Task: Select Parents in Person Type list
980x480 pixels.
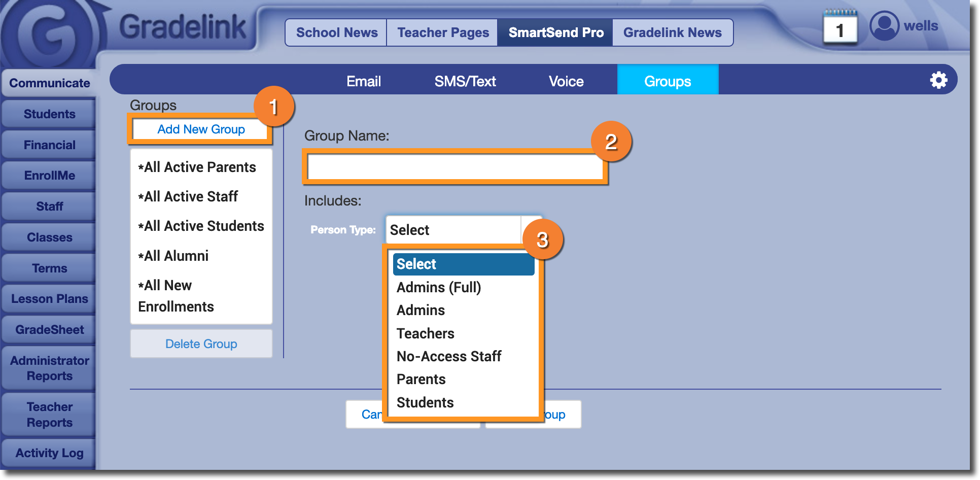Action: (421, 379)
